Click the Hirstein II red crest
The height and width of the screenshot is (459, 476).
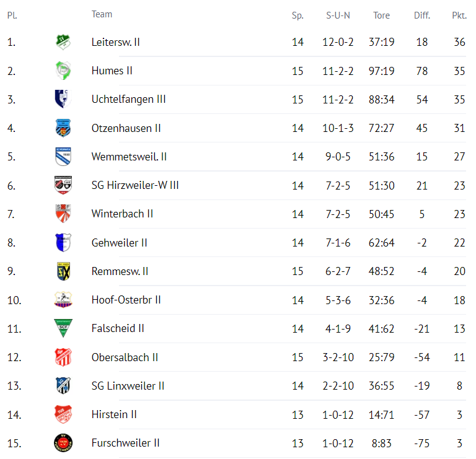pos(63,414)
